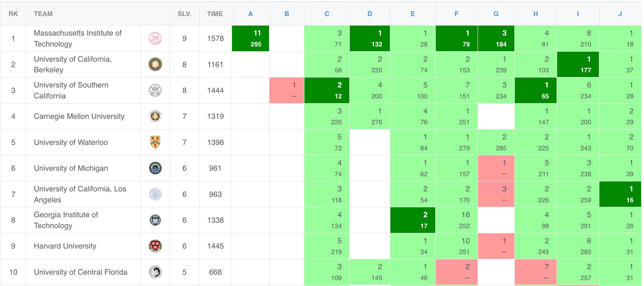Click Harvard's problem F cell showing 10 / 251
644x286 pixels.
(456, 246)
